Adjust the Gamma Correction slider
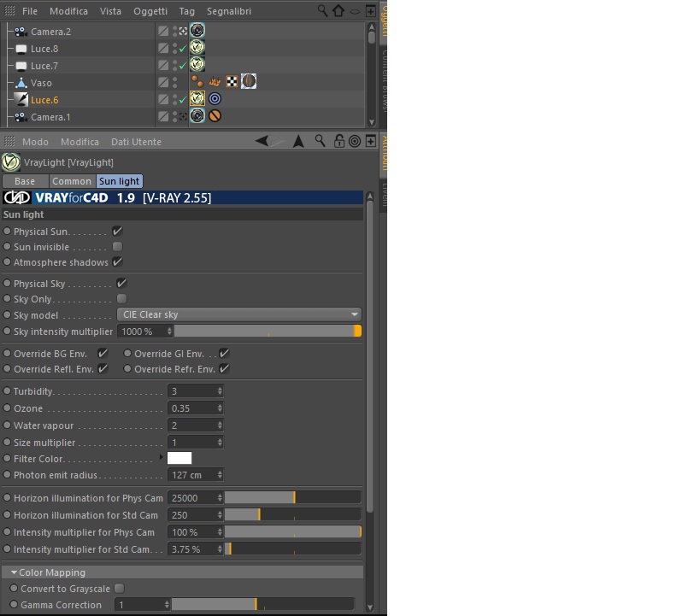 click(263, 604)
